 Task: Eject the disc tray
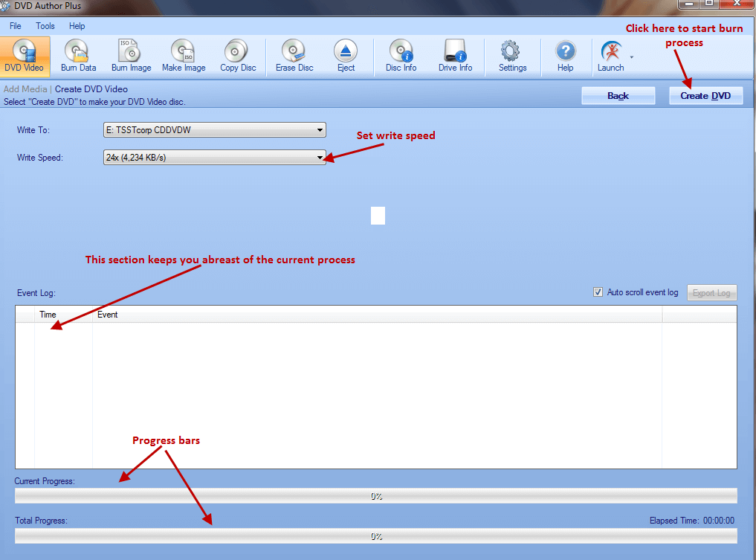click(x=346, y=56)
